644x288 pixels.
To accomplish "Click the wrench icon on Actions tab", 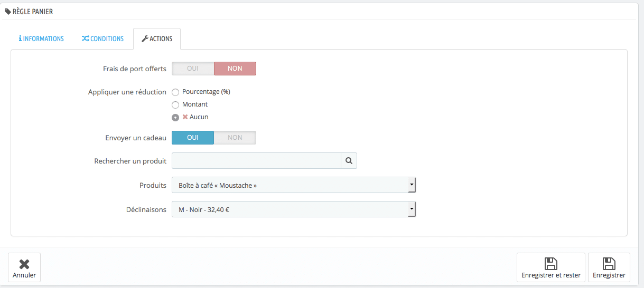I will tap(145, 39).
